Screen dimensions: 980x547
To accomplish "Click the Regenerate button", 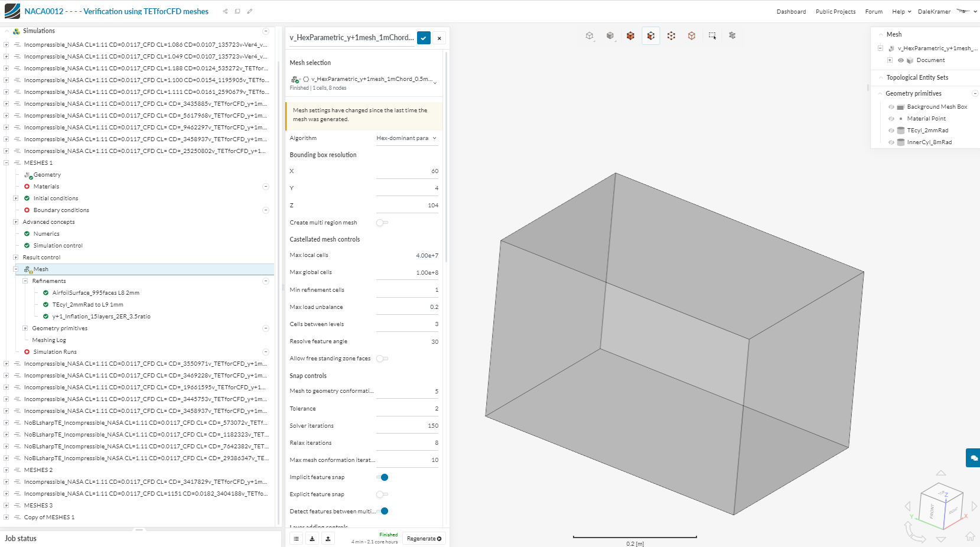I will coord(424,539).
